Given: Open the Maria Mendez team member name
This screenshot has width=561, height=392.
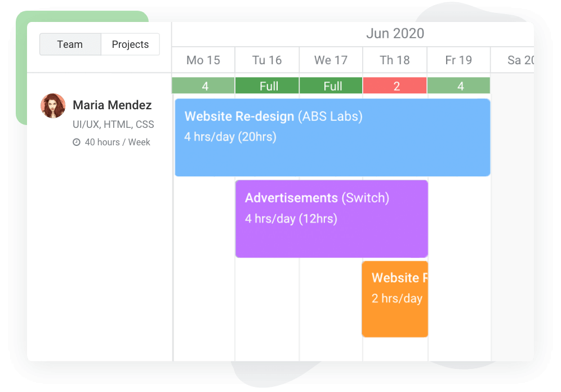Looking at the screenshot, I should [112, 105].
